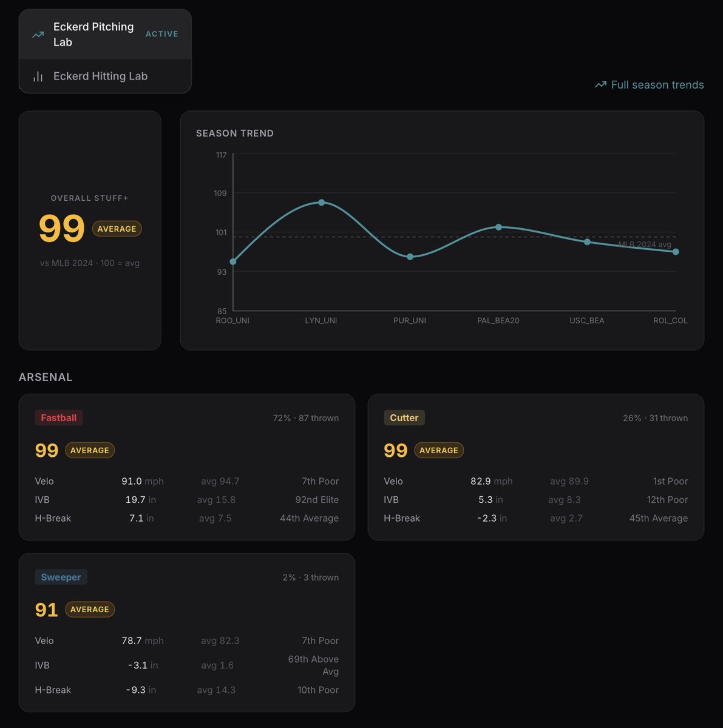
Task: Click the AVERAGE badge in the Fastball card
Action: (90, 450)
